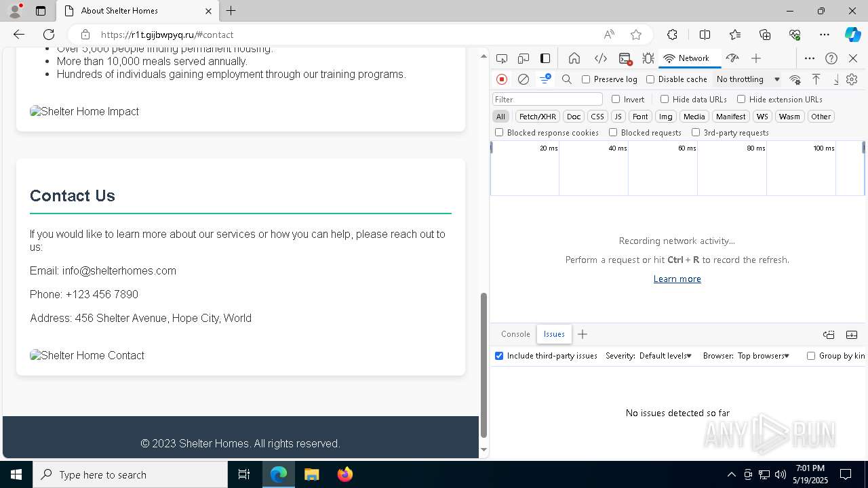
Task: Open the network search magnifier
Action: tap(567, 79)
